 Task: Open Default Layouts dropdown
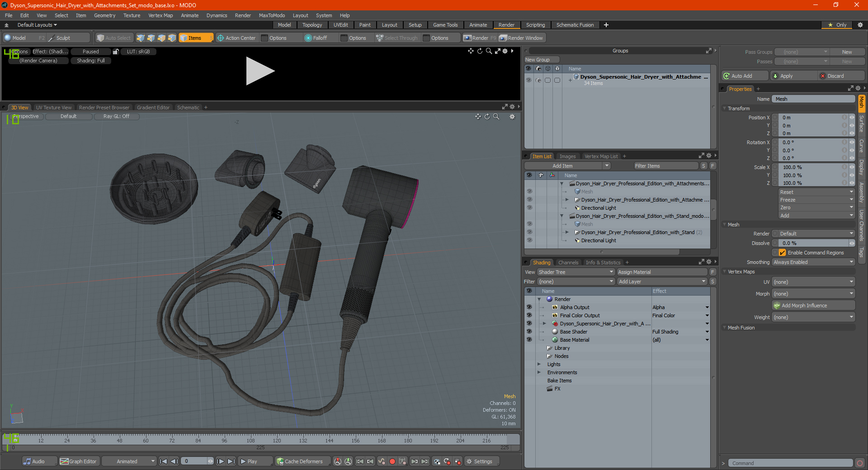coord(37,25)
